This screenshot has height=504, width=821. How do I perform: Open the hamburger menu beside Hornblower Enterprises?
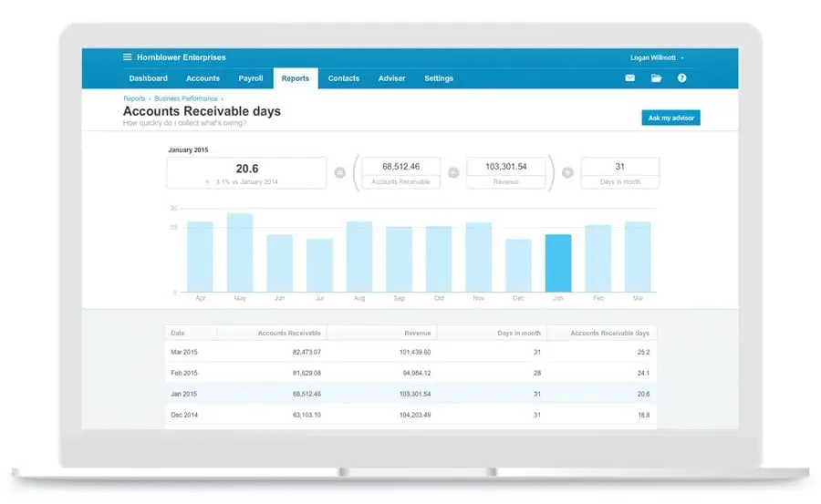pyautogui.click(x=128, y=57)
